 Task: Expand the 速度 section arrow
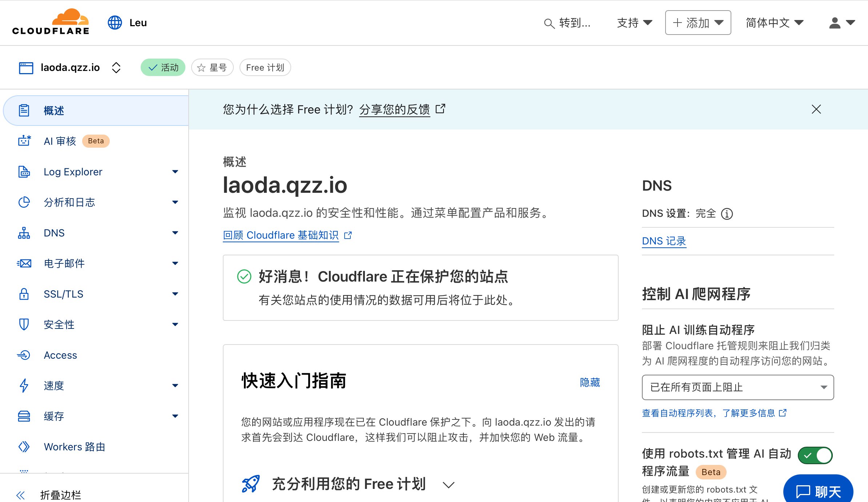point(175,386)
